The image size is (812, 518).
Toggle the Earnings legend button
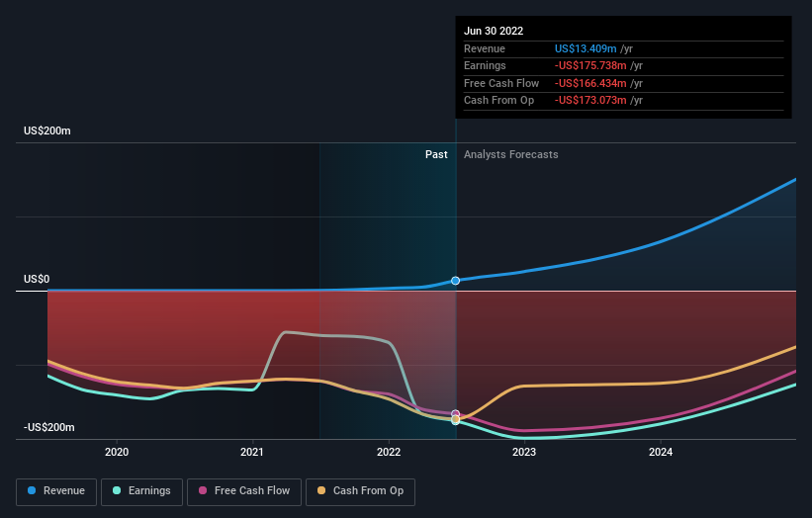tap(141, 491)
